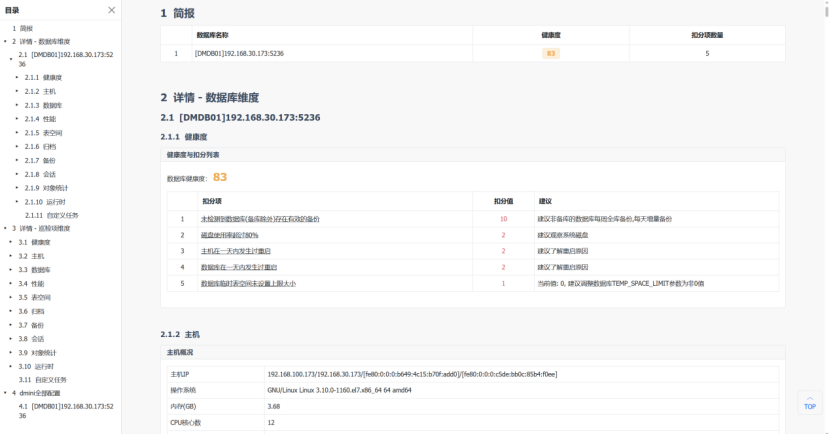Image resolution: width=830 pixels, height=434 pixels.
Task: Close the 目录 sidebar with the X icon
Action: click(111, 10)
